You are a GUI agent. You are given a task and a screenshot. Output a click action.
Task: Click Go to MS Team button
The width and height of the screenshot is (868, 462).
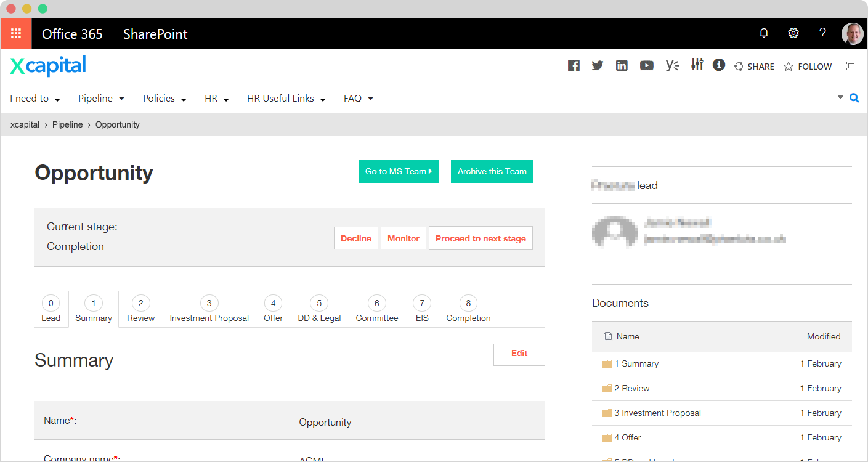[399, 172]
